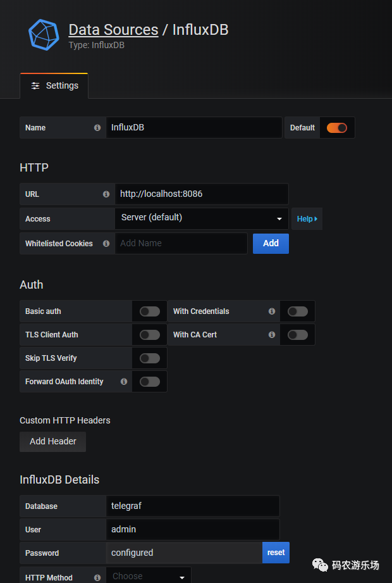Screen dimensions: 392x583
Task: Click the Add cookie button
Action: 271,244
